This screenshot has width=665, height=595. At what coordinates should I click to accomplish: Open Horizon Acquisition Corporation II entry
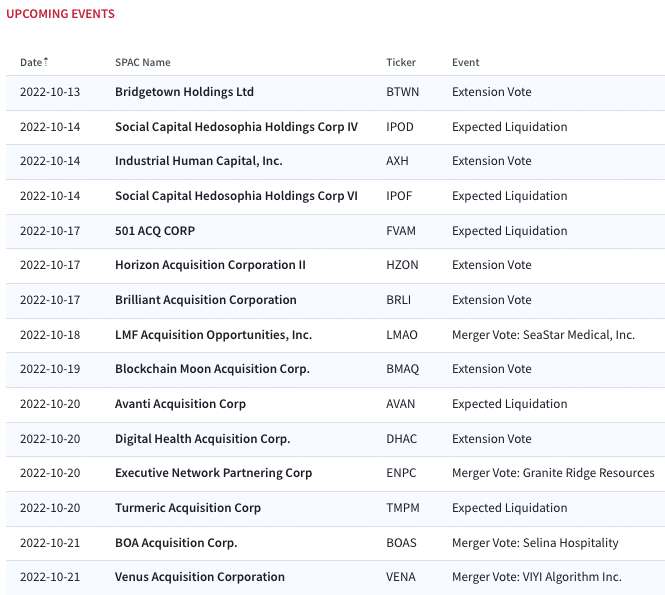210,265
